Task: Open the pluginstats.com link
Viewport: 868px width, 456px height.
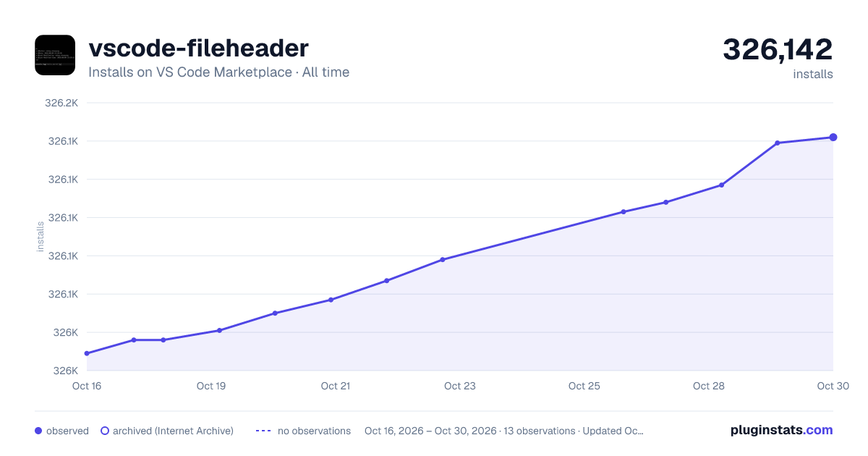Action: coord(782,430)
